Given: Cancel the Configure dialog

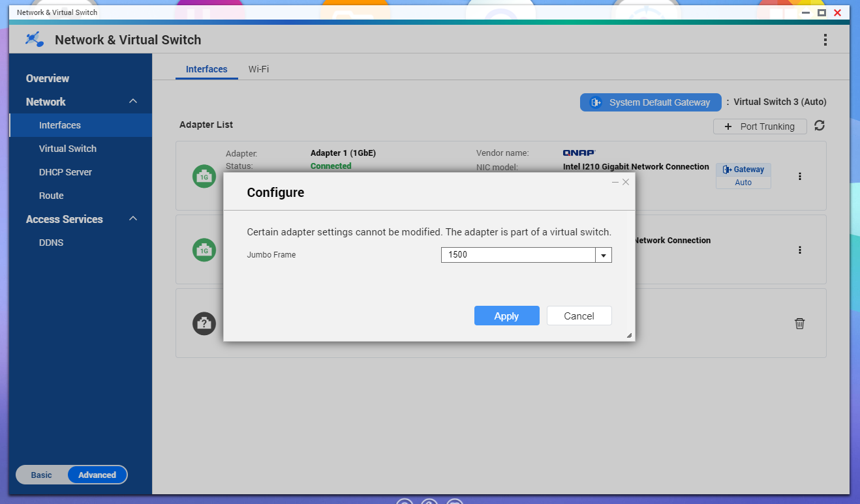Looking at the screenshot, I should pyautogui.click(x=579, y=316).
